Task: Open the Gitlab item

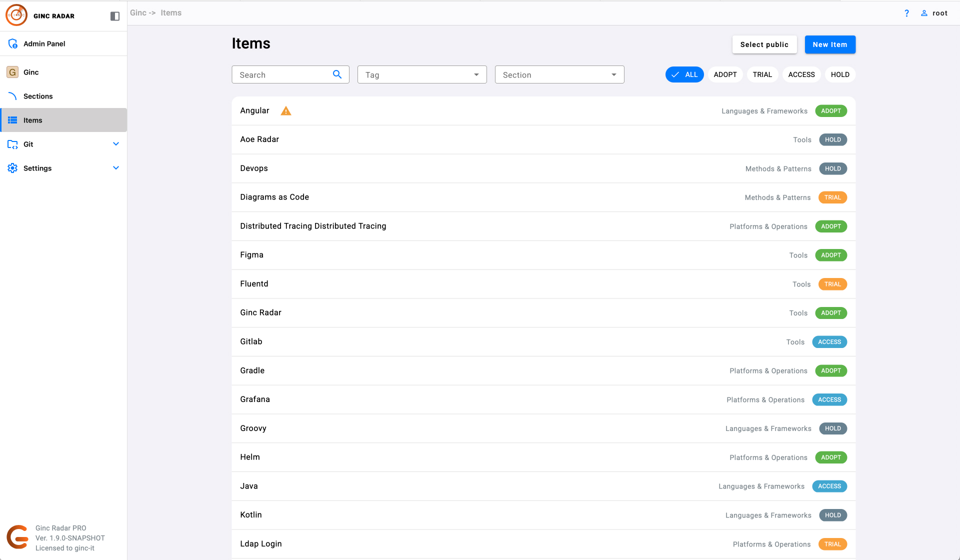Action: click(543, 342)
